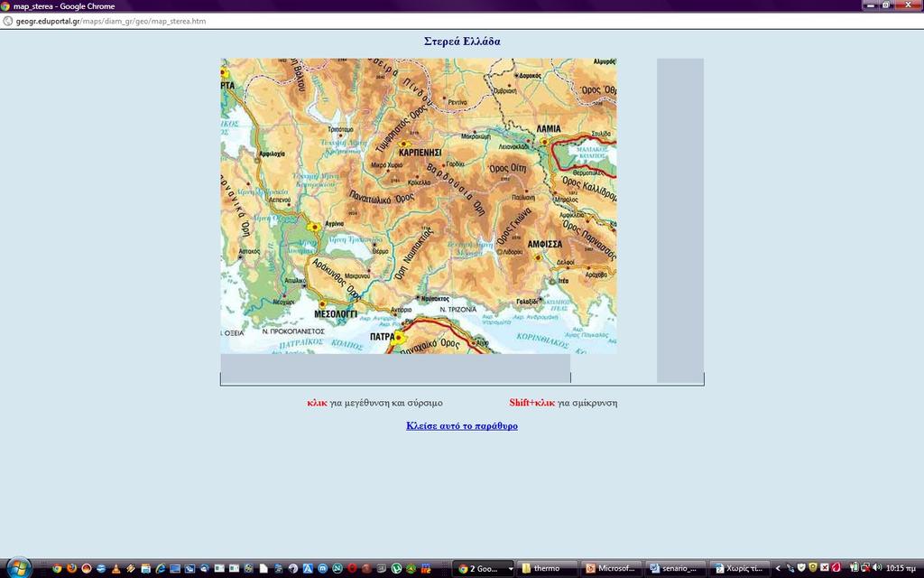Image resolution: width=924 pixels, height=578 pixels.
Task: Switch to the senario Word document
Action: [x=675, y=569]
